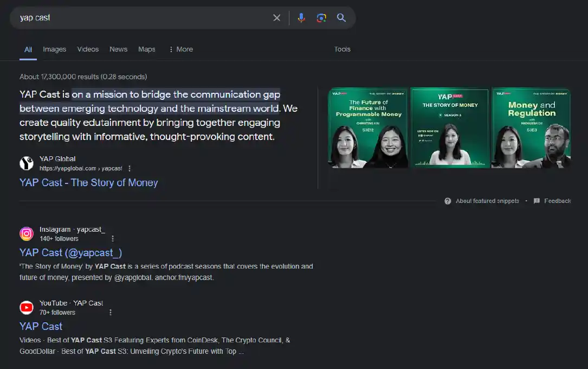The height and width of the screenshot is (369, 588).
Task: Open options menu for YouTube result
Action: point(111,313)
